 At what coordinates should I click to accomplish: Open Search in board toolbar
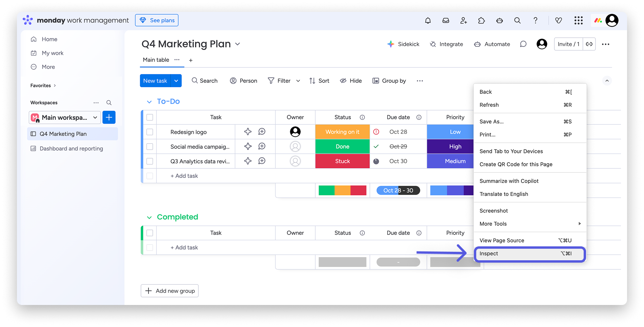[204, 81]
